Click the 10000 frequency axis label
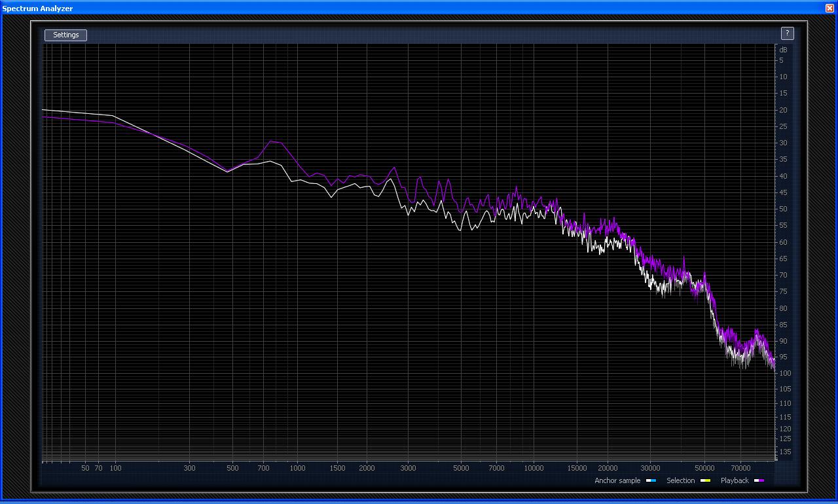Viewport: 838px width, 504px height. coord(534,468)
